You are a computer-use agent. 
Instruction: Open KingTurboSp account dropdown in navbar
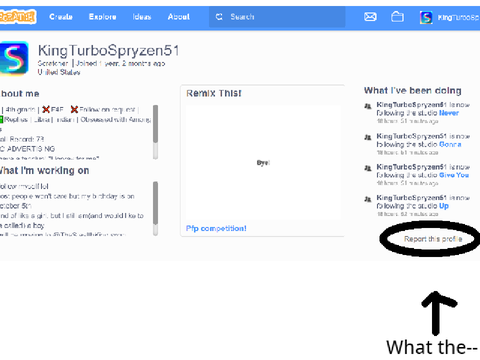(458, 18)
